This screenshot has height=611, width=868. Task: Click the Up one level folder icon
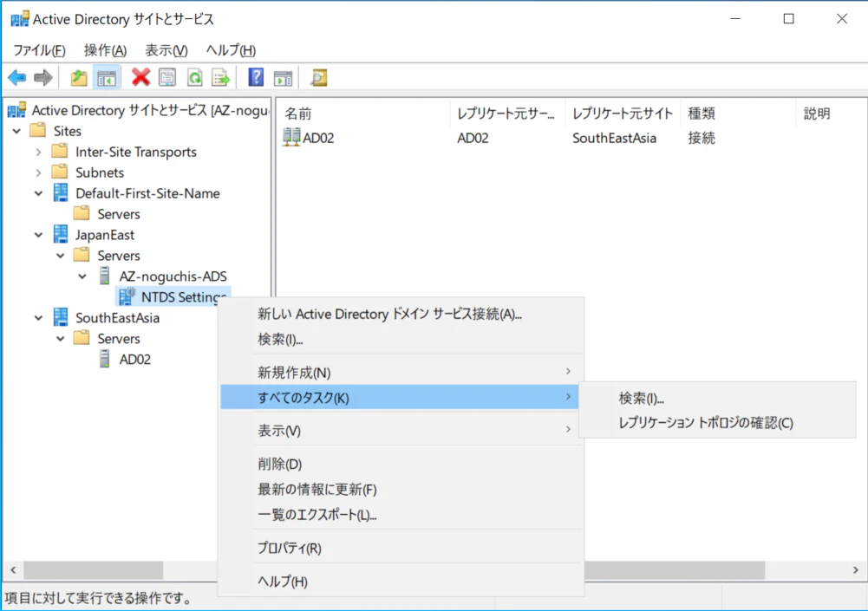point(79,77)
